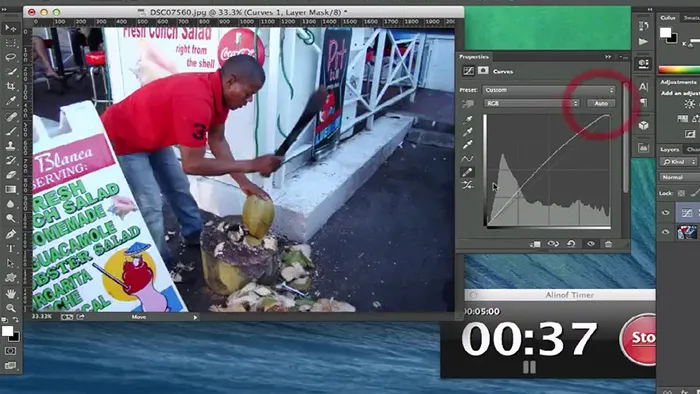Select the Move tool

10,28
